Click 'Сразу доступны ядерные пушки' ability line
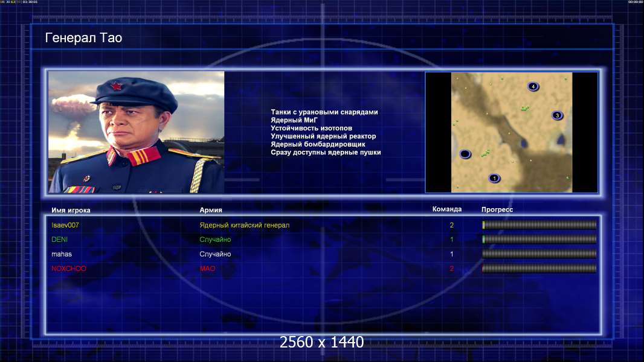The width and height of the screenshot is (644, 362). (x=326, y=152)
